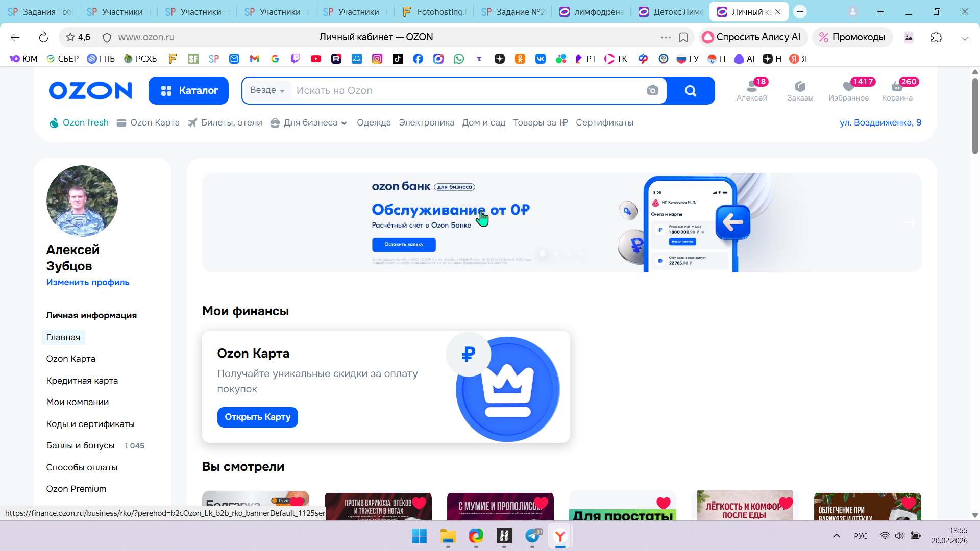The image size is (980, 551).
Task: Expand the 'Везде' search category dropdown
Action: point(267,90)
